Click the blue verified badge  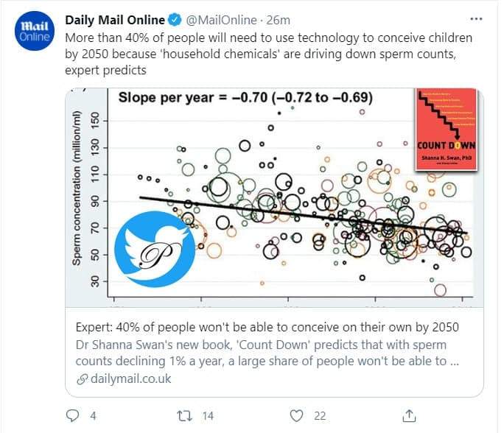[x=175, y=20]
